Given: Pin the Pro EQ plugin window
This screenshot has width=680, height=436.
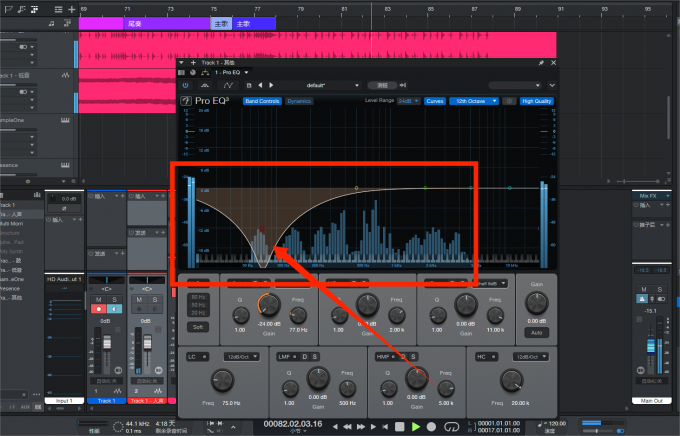Looking at the screenshot, I should [541, 63].
